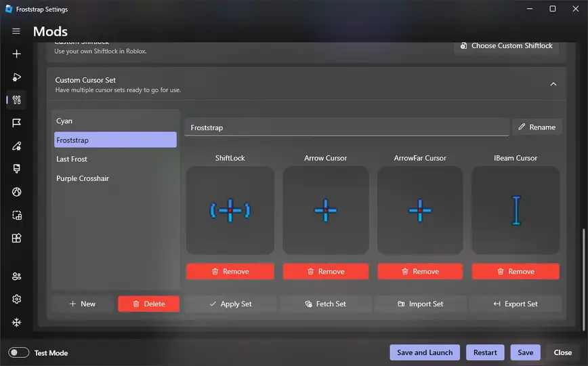Select the Last Frost cursor set

pos(115,159)
